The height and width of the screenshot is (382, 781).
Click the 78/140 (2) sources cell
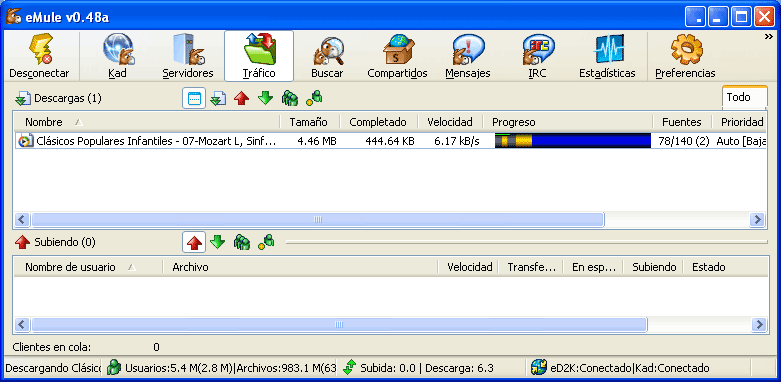coord(683,141)
